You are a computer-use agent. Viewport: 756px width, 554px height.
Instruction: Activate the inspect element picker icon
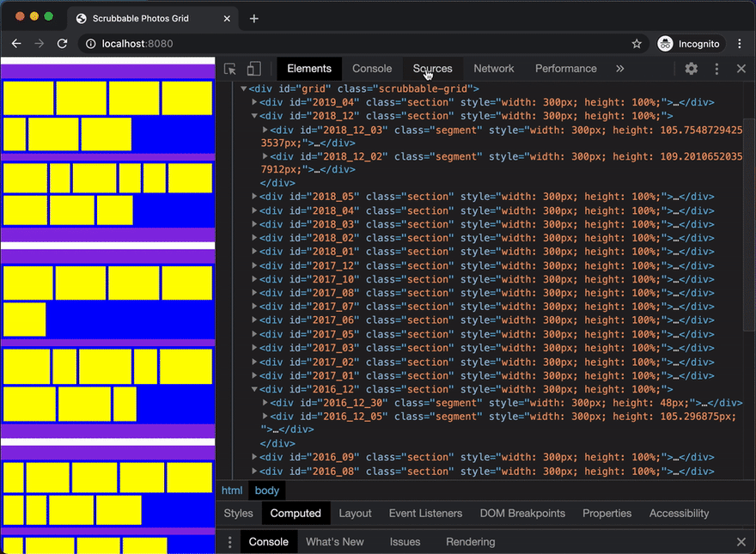click(230, 69)
